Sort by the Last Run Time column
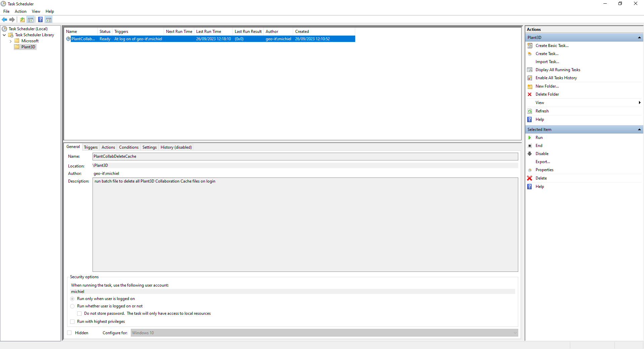This screenshot has height=349, width=644. pyautogui.click(x=213, y=32)
